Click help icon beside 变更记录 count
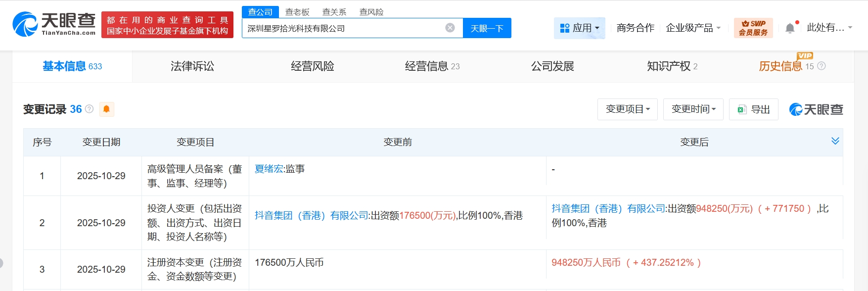 tap(90, 109)
